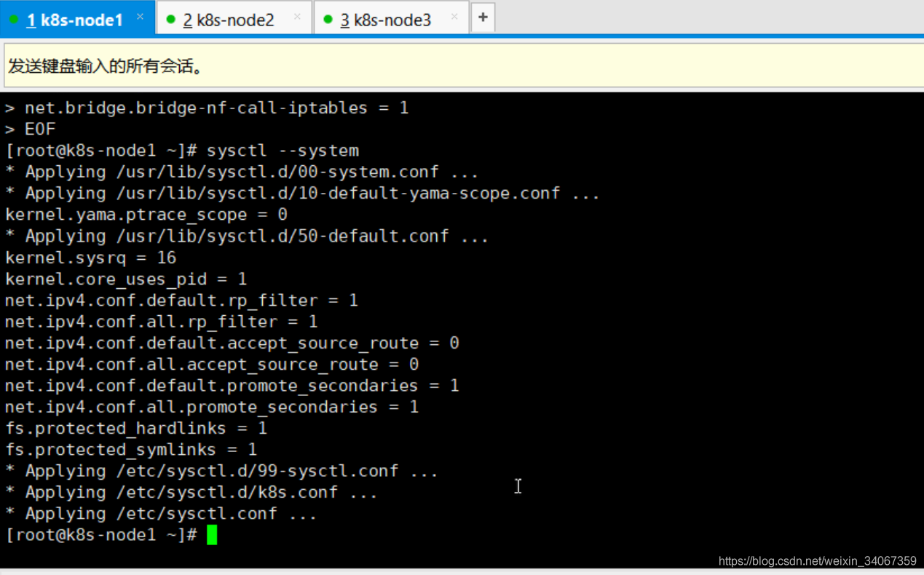924x575 pixels.
Task: Click 'Applying /etc/sysctl.conf' line
Action: pyautogui.click(x=161, y=514)
